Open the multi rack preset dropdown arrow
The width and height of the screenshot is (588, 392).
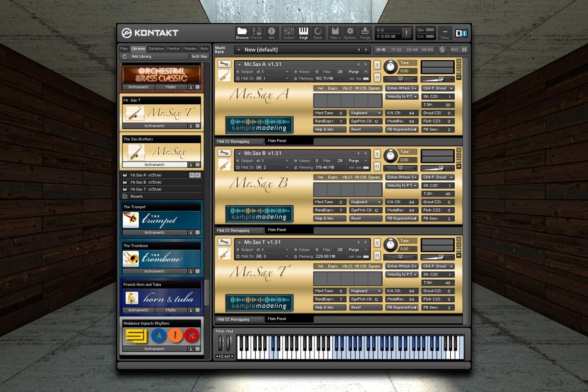(x=238, y=49)
